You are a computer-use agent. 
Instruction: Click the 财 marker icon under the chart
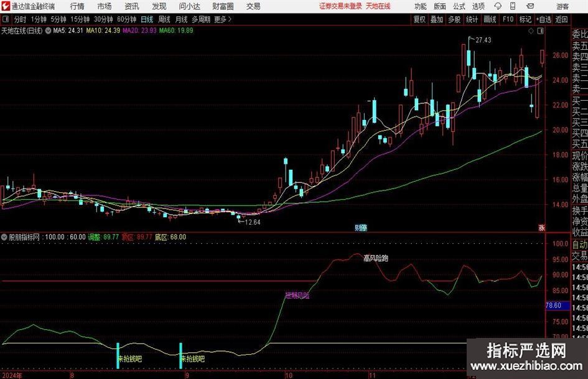point(359,228)
